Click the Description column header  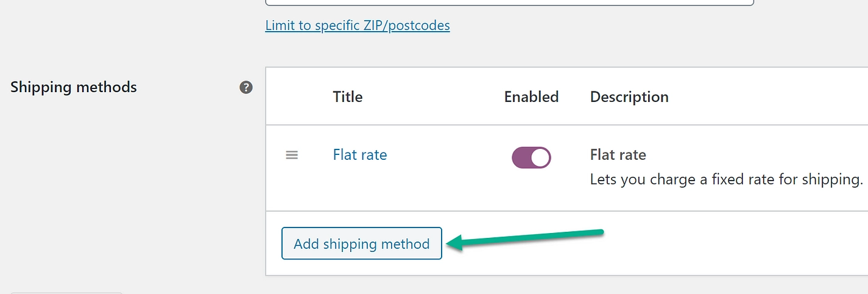coord(629,97)
